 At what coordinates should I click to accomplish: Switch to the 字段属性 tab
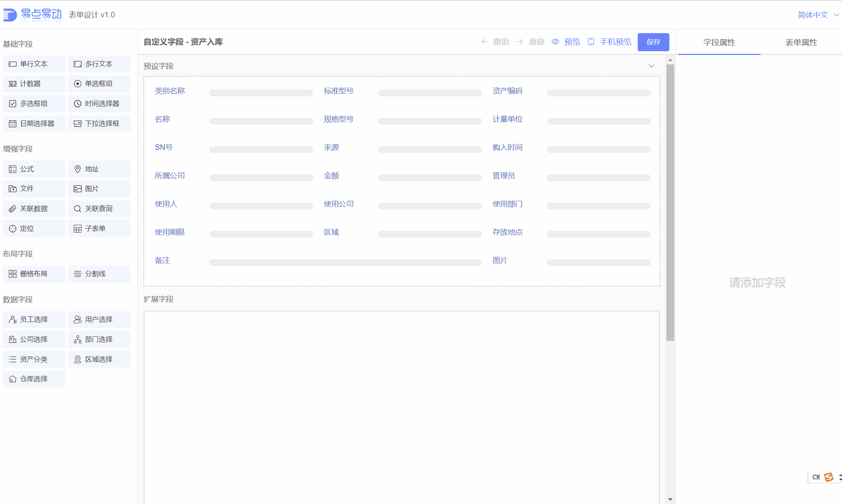719,43
